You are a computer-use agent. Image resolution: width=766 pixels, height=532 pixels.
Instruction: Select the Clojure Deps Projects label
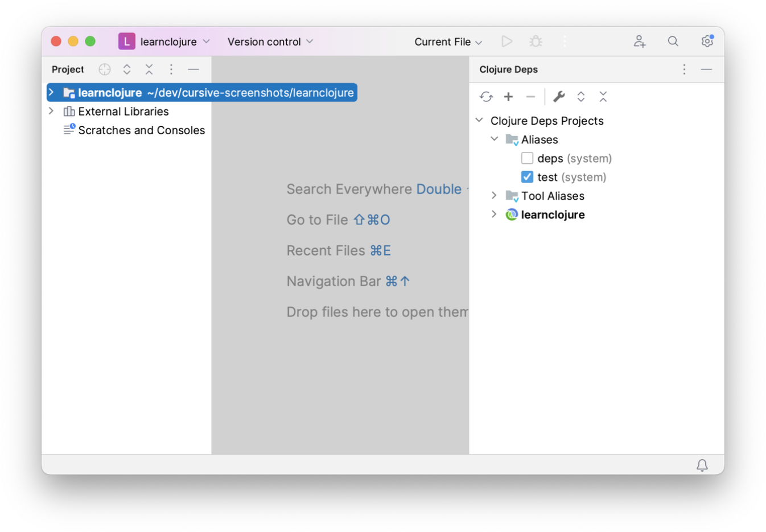[x=547, y=121]
